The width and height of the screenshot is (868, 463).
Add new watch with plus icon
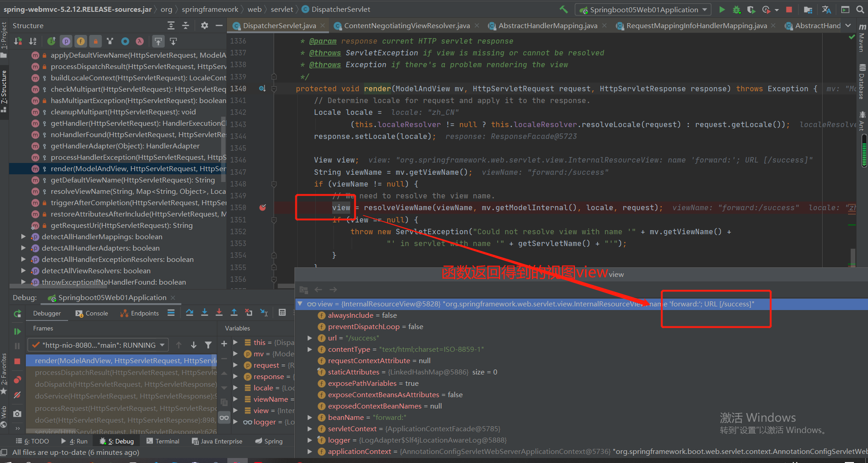click(x=224, y=344)
